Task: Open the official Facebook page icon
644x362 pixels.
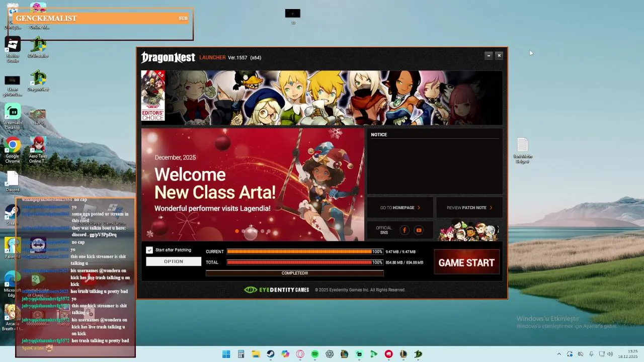Action: (x=405, y=230)
